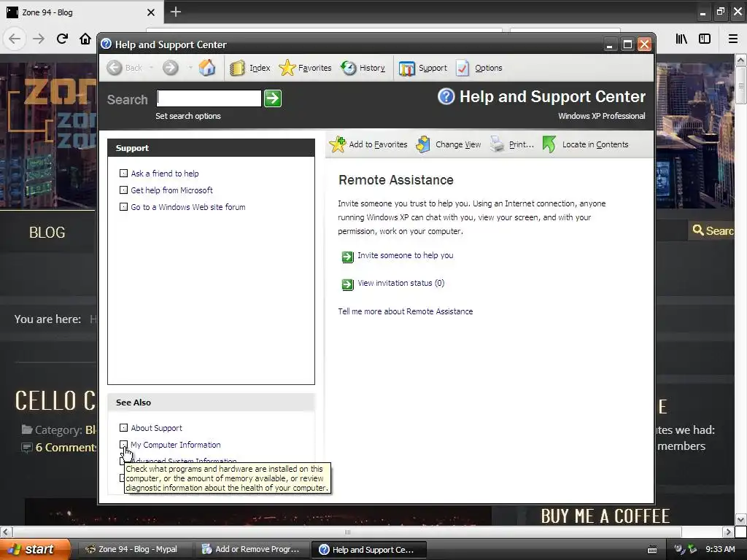Click Invite someone to help you arrow

click(x=348, y=257)
